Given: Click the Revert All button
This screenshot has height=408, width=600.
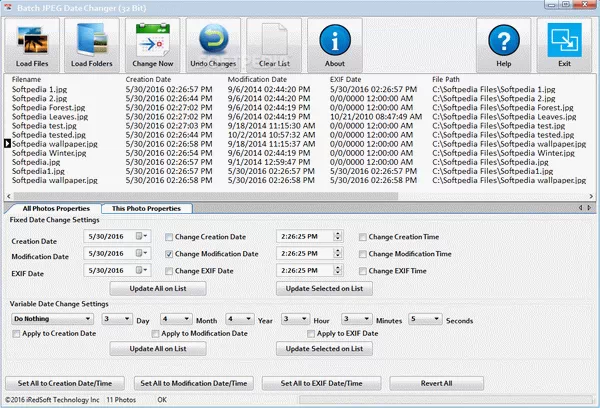Looking at the screenshot, I should [437, 383].
